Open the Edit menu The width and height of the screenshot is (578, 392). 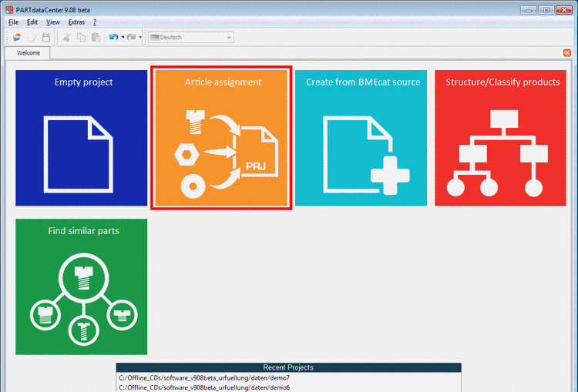(32, 22)
